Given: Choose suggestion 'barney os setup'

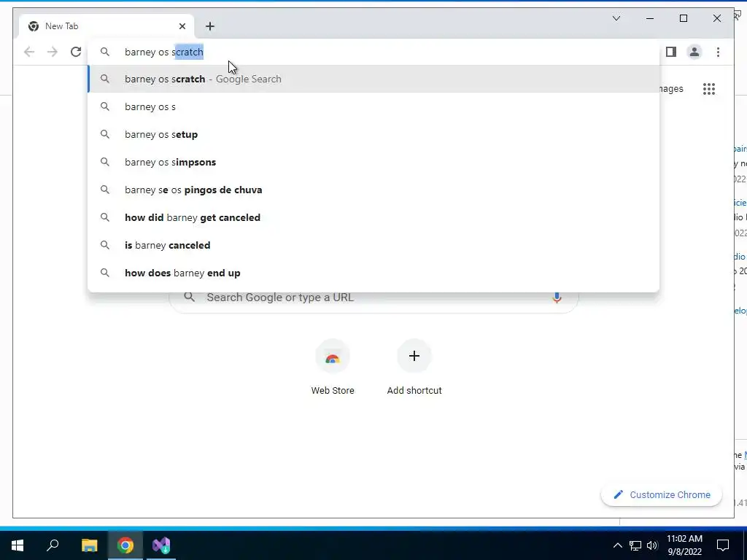Looking at the screenshot, I should pyautogui.click(x=373, y=134).
